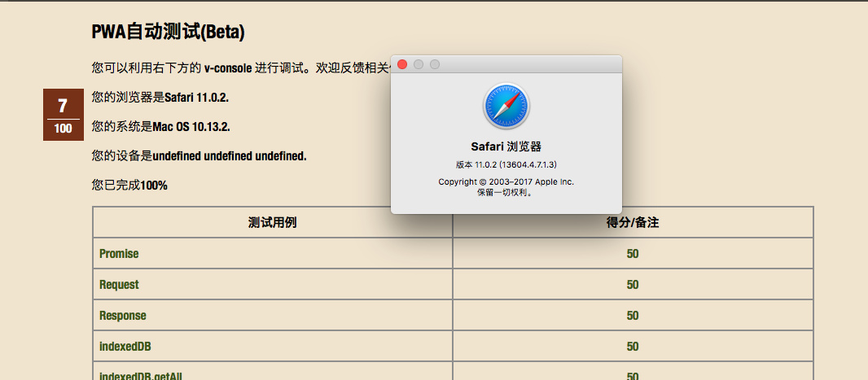This screenshot has width=868, height=380.
Task: Click the 得分/备注 column header
Action: coord(633,222)
